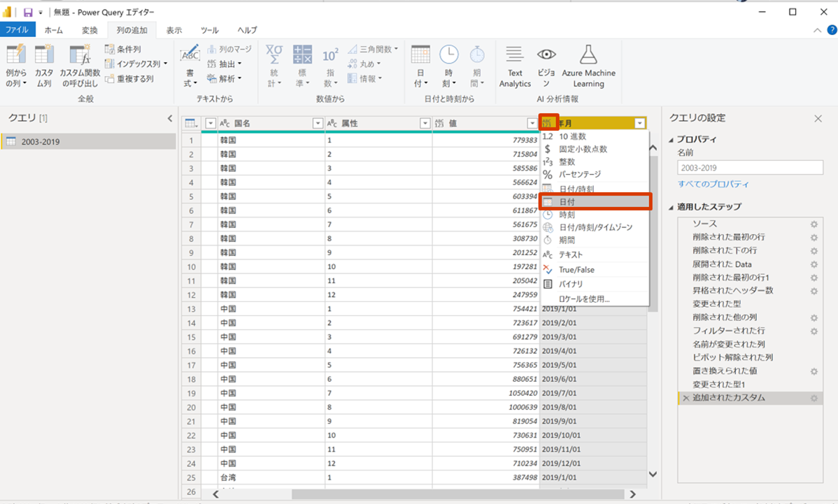Open the 年月 column filter dropdown

(x=640, y=123)
